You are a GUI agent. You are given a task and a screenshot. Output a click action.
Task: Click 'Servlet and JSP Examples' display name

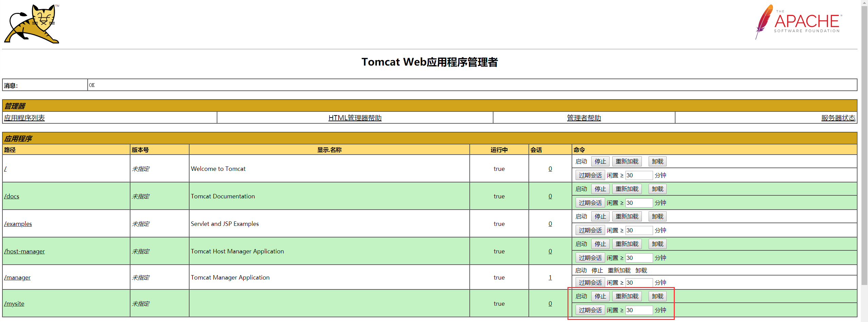click(225, 224)
